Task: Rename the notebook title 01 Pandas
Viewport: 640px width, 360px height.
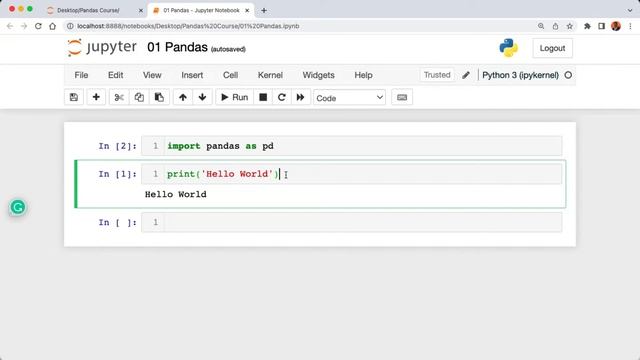Action: (x=178, y=47)
